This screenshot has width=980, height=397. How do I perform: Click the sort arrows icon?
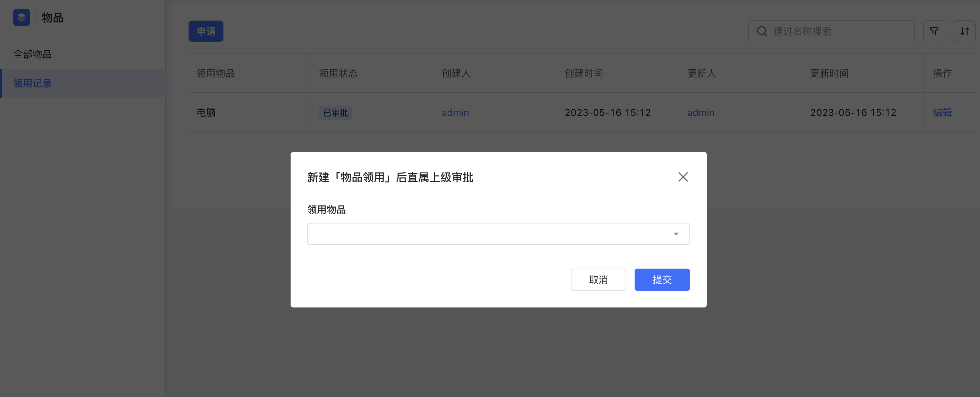click(x=964, y=31)
